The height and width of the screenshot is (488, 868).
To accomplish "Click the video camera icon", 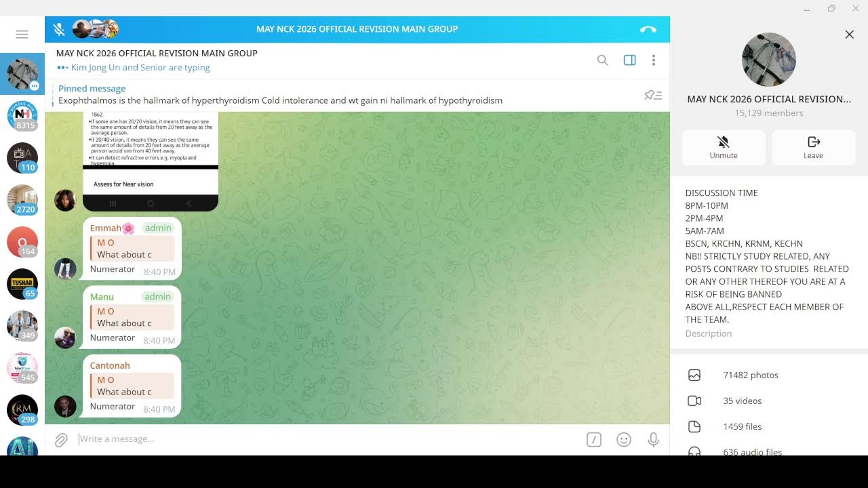I will point(694,401).
